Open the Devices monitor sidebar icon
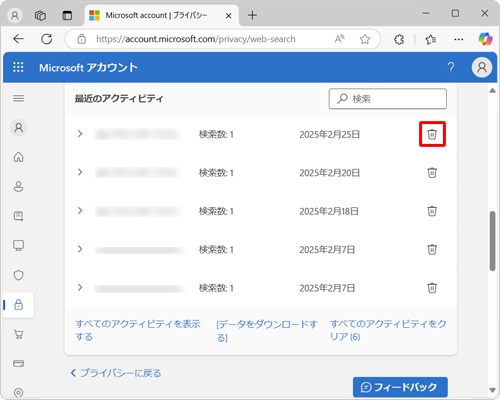The width and height of the screenshot is (500, 400). coord(19,246)
